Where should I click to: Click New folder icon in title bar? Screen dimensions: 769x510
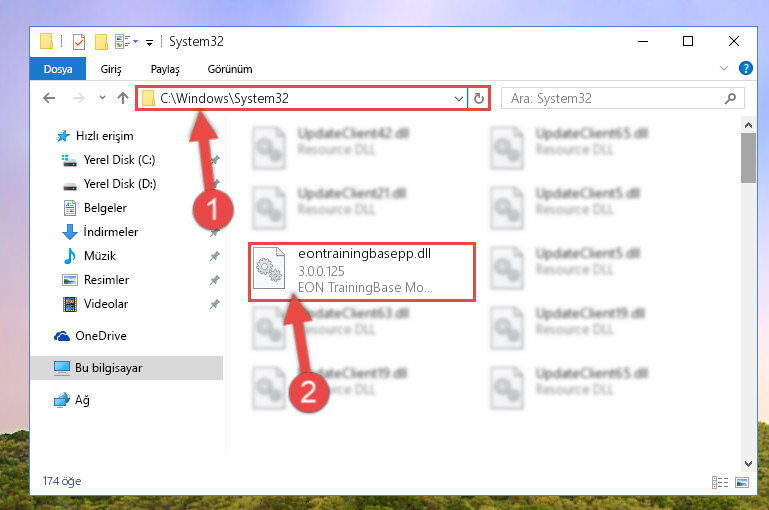coord(101,42)
